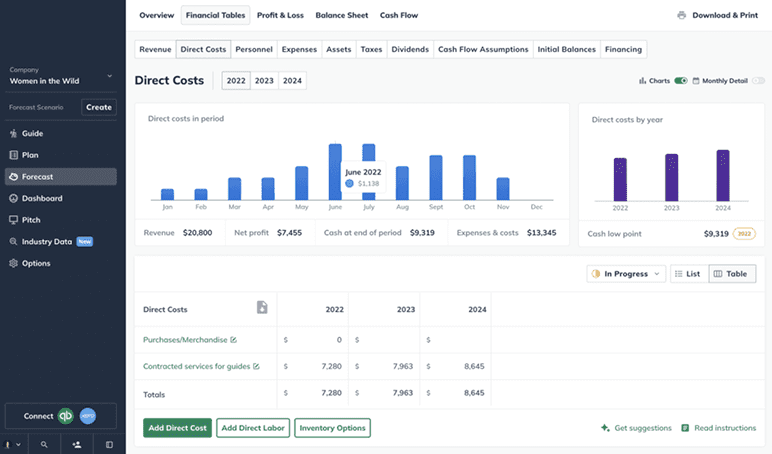The width and height of the screenshot is (772, 454).
Task: Click the edit icon next to Purchases/Merchandise
Action: coord(234,340)
